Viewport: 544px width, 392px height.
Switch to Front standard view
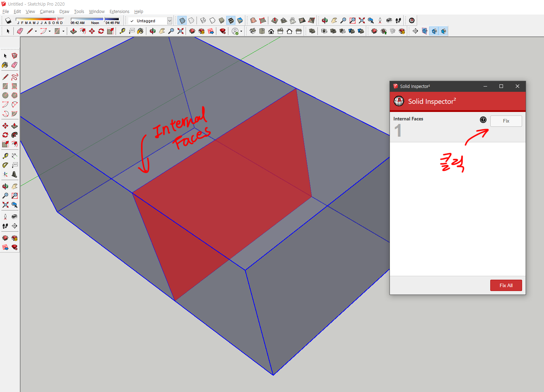(x=271, y=31)
